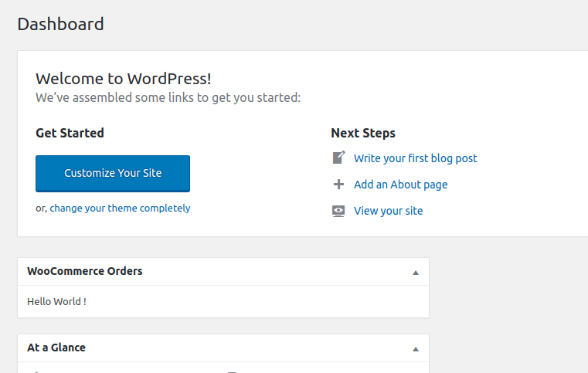Click the Add an About page link
The width and height of the screenshot is (588, 373).
[x=400, y=185]
